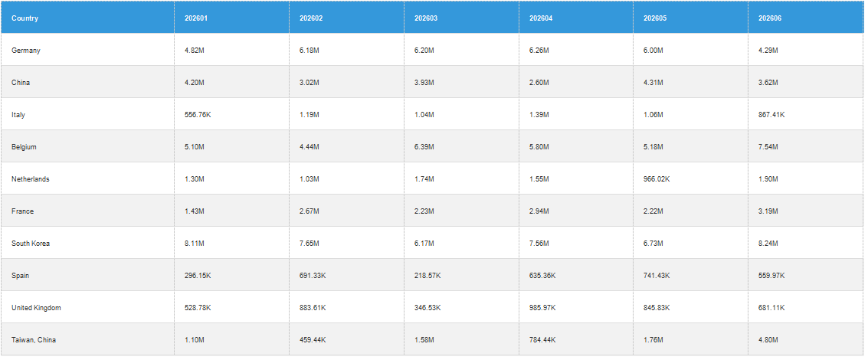Click the Germany row label
This screenshot has width=868, height=360.
[x=26, y=51]
